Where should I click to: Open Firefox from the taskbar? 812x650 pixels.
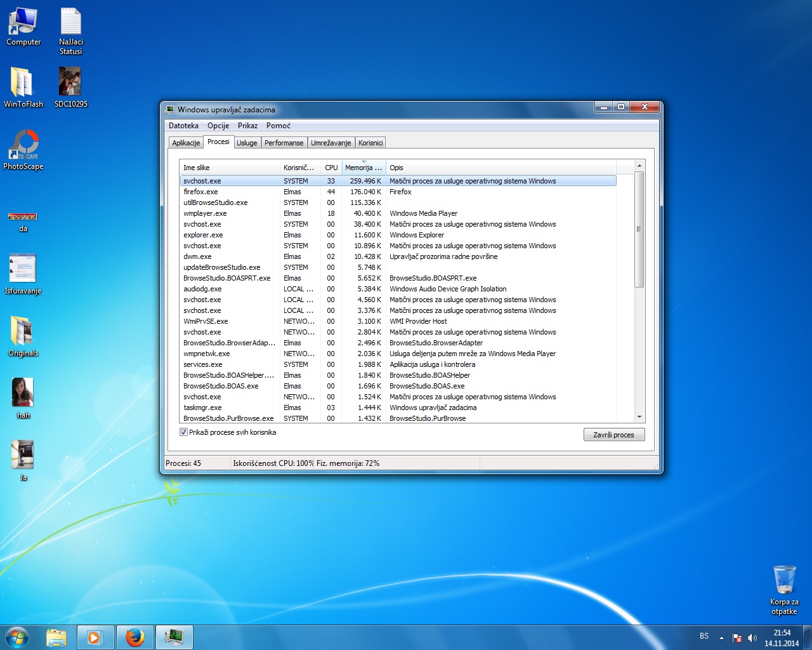pyautogui.click(x=134, y=637)
